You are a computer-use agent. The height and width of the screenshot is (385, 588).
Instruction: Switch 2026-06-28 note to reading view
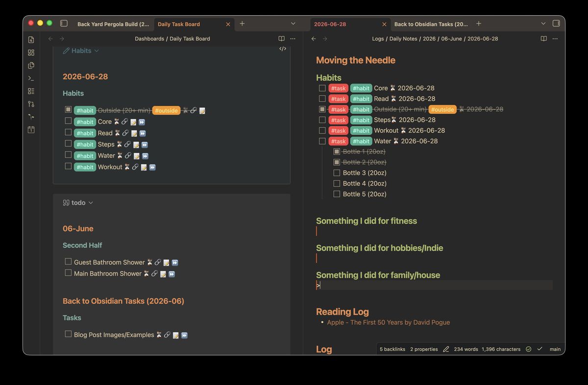tap(544, 39)
